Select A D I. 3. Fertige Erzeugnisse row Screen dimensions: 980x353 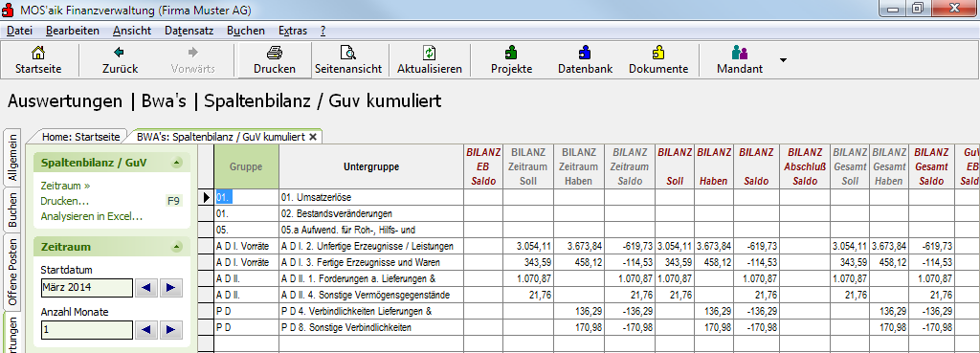tap(371, 262)
